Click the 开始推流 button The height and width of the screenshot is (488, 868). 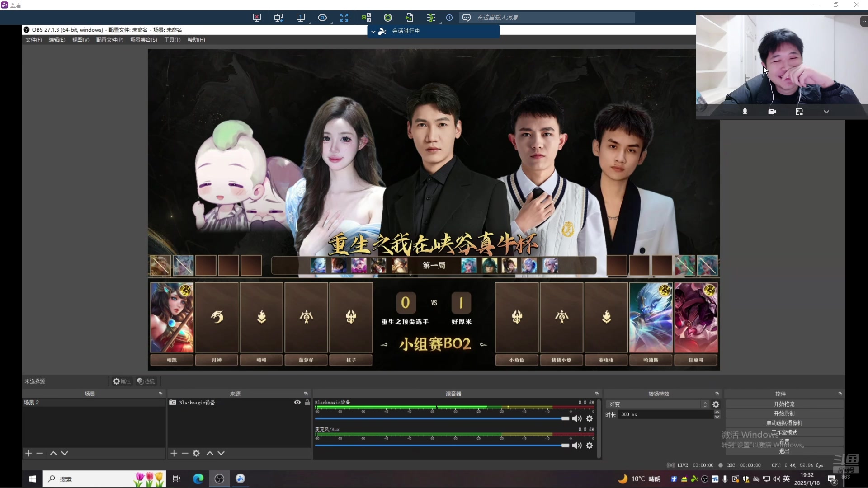click(784, 404)
